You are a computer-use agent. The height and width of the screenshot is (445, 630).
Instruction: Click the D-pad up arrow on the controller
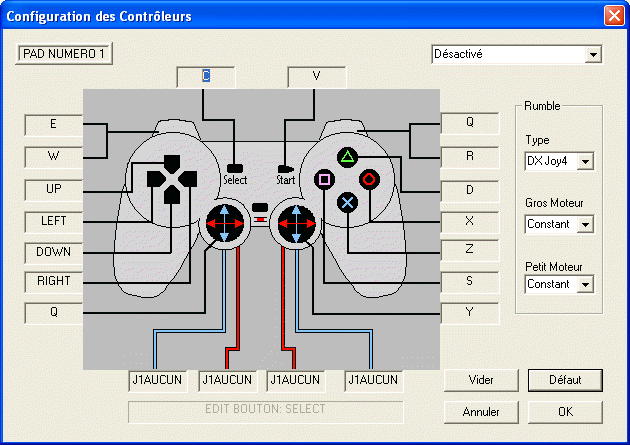[x=172, y=164]
